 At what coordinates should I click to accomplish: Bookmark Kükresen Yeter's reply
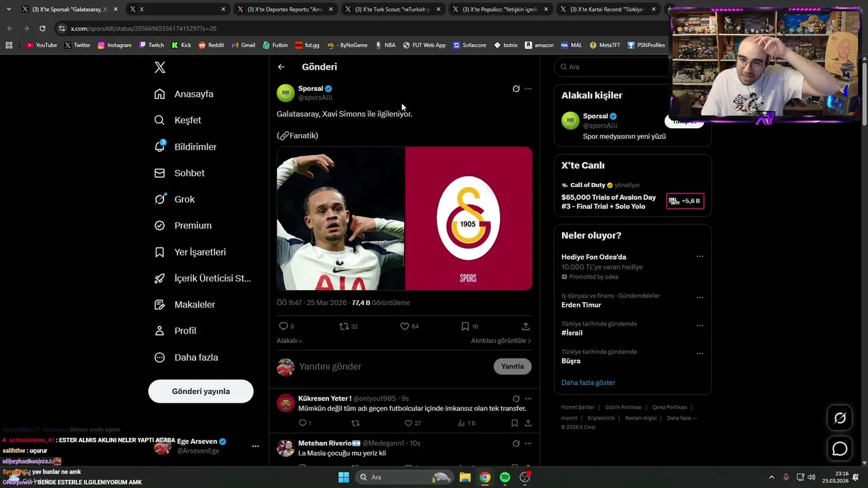pos(515,423)
